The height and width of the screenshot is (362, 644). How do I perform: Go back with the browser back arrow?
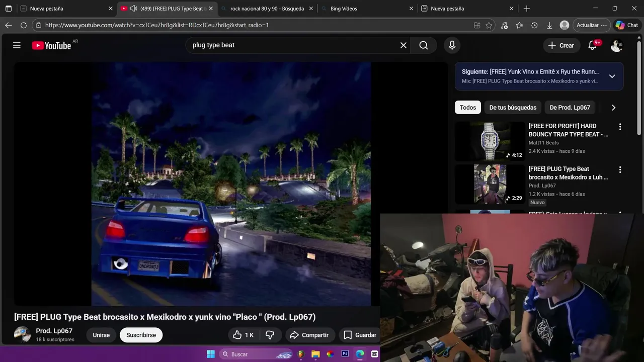coord(9,25)
